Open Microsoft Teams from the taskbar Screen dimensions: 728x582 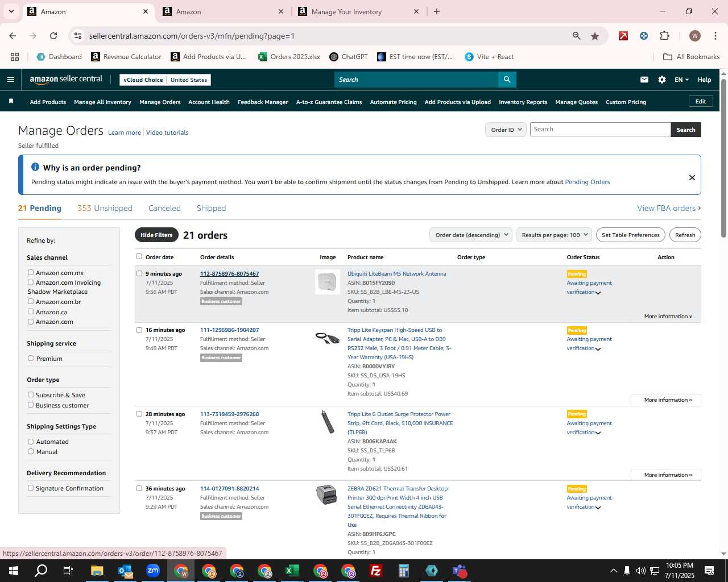(x=460, y=571)
